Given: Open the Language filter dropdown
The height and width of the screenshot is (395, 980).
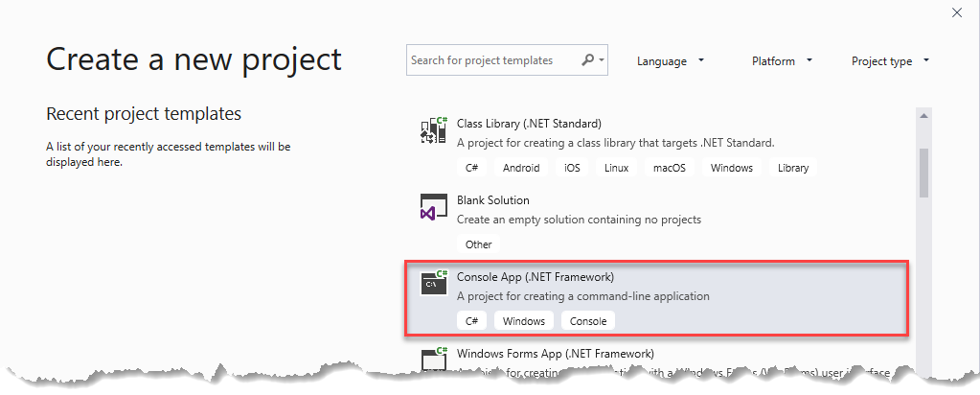Looking at the screenshot, I should tap(671, 60).
